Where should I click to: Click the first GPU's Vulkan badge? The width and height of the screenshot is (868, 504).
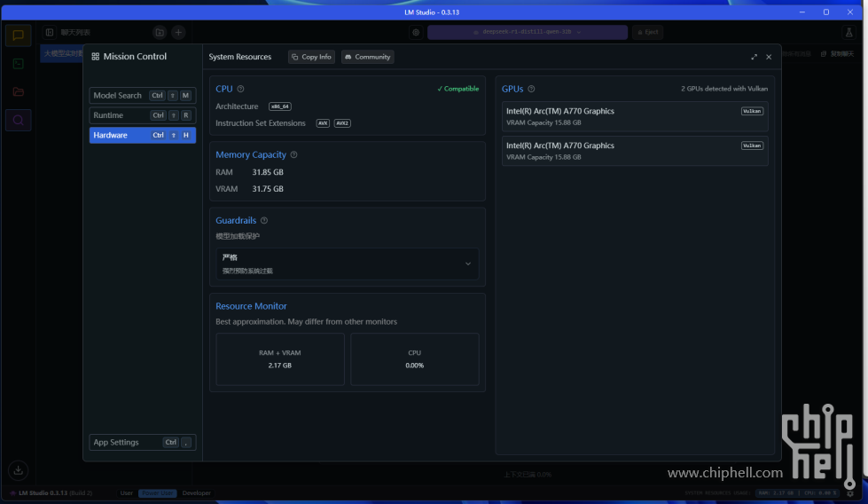tap(752, 111)
